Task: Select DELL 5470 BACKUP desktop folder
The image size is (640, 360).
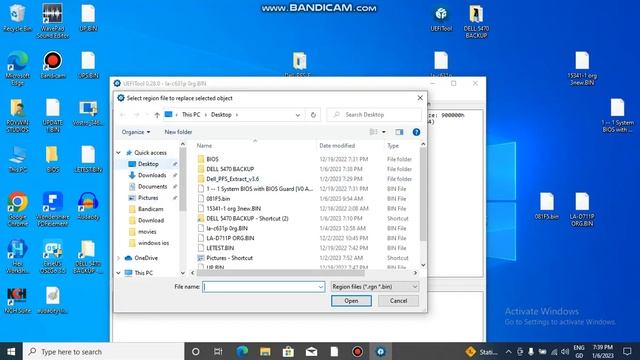Action: pos(476,21)
